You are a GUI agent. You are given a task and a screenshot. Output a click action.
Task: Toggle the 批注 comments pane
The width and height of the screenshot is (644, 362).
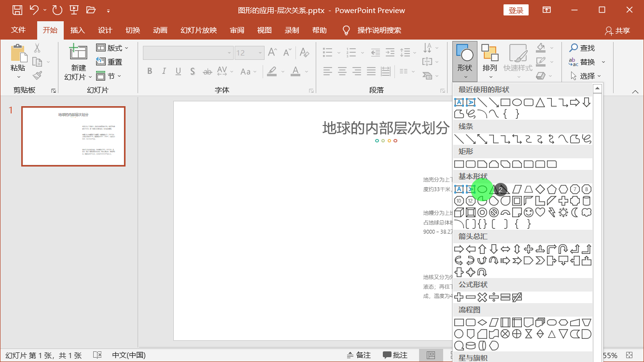click(x=395, y=355)
